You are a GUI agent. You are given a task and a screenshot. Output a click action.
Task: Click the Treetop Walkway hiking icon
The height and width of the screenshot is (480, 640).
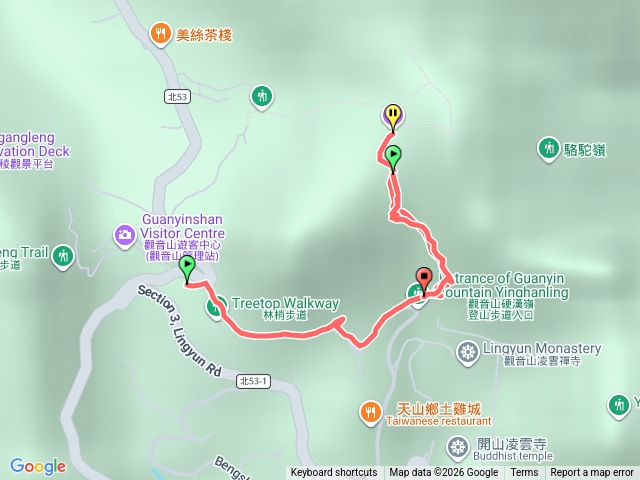(216, 308)
